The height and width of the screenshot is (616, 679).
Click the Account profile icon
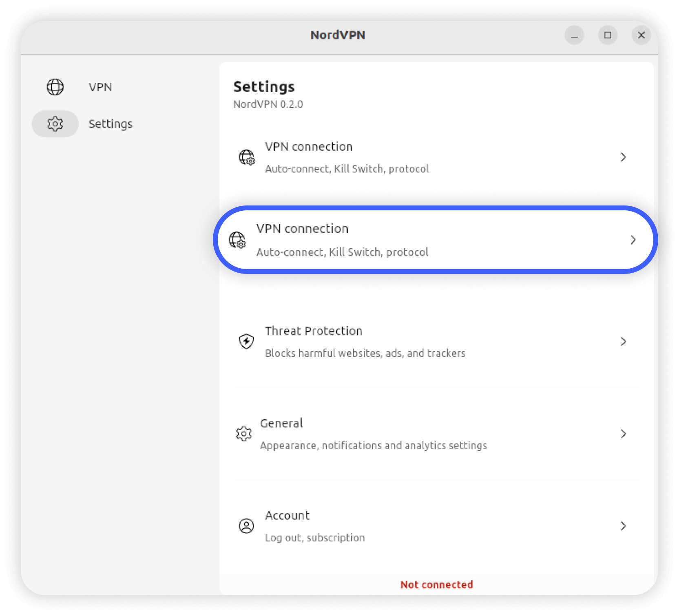point(246,526)
